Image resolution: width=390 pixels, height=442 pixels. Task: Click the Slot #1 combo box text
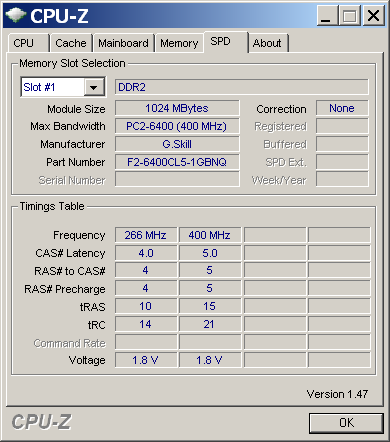[39, 87]
